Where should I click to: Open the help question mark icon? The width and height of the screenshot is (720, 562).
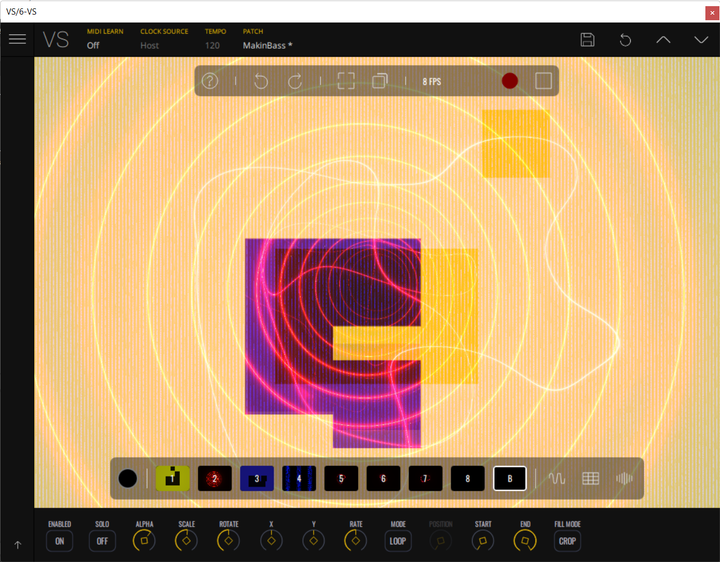pos(210,81)
